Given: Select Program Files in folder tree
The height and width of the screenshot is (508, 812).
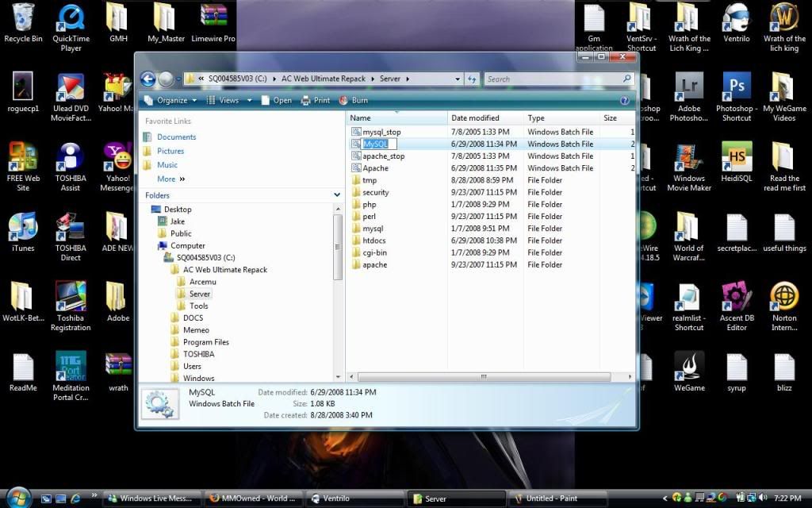Looking at the screenshot, I should [205, 342].
